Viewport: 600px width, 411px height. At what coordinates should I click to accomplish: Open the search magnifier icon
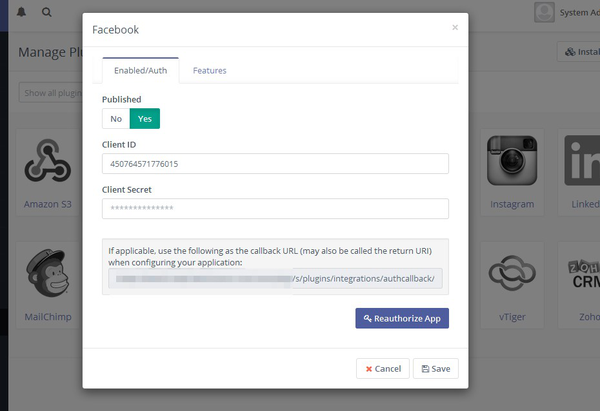pyautogui.click(x=47, y=12)
